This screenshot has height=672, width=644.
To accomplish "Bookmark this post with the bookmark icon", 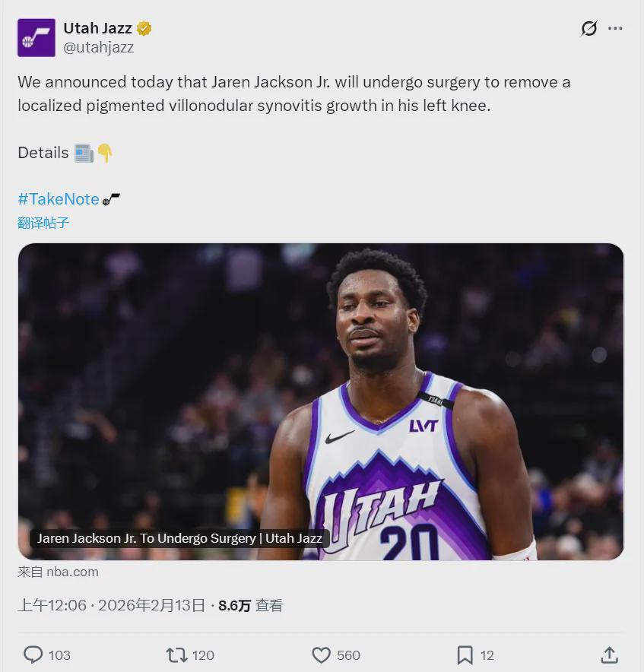I will 465,655.
